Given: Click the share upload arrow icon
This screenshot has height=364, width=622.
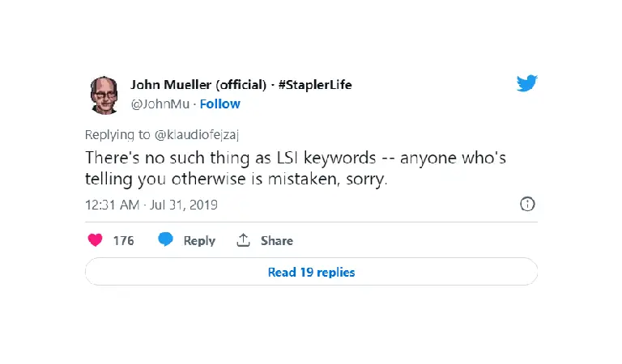Looking at the screenshot, I should 243,240.
